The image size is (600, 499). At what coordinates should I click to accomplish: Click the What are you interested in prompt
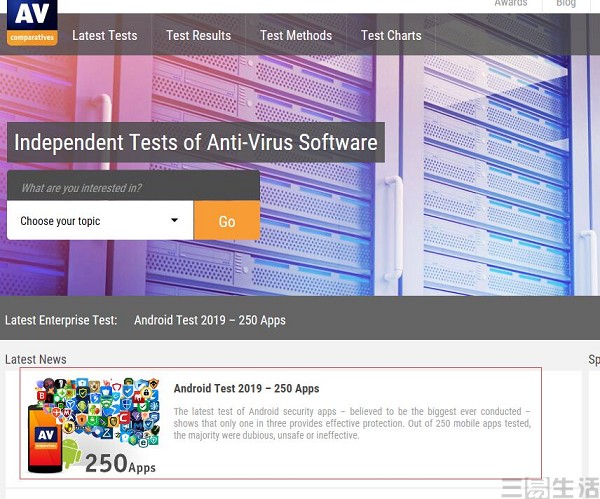coord(81,188)
